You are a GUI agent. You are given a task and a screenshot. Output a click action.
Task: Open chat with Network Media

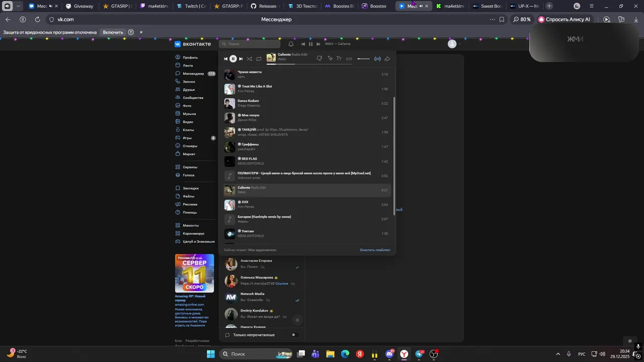263,297
